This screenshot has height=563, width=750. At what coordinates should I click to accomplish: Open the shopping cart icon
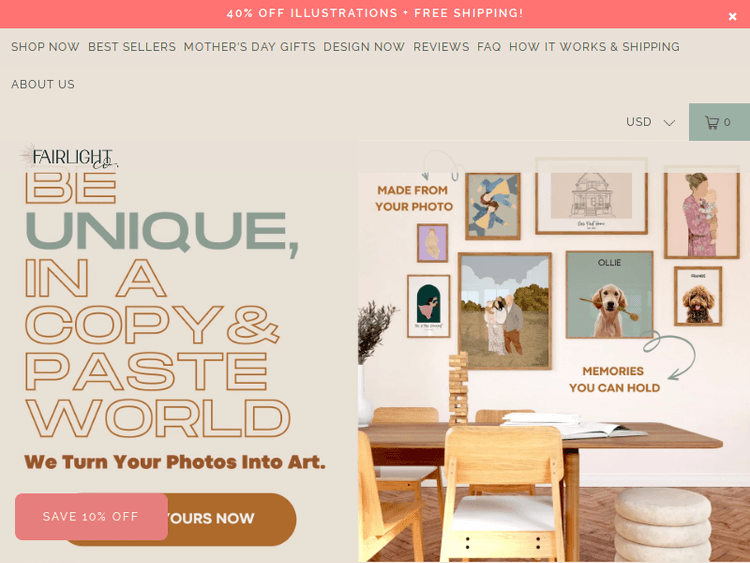pyautogui.click(x=719, y=122)
